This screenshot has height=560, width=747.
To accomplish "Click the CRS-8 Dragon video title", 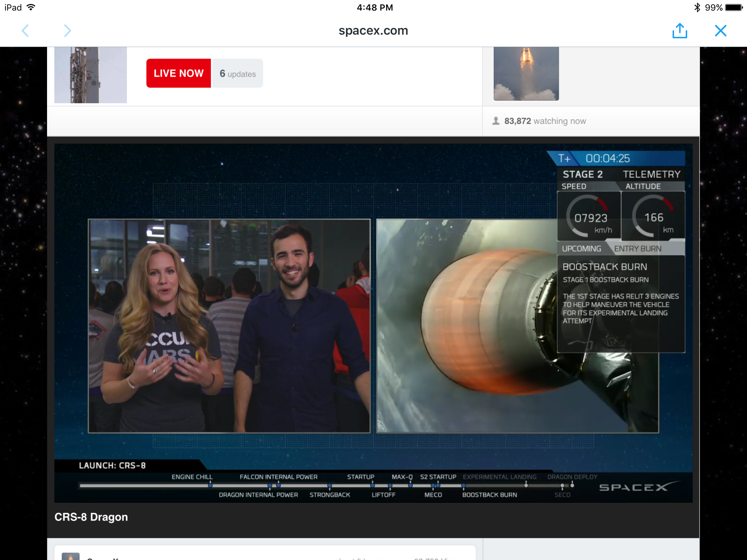I will click(x=91, y=517).
